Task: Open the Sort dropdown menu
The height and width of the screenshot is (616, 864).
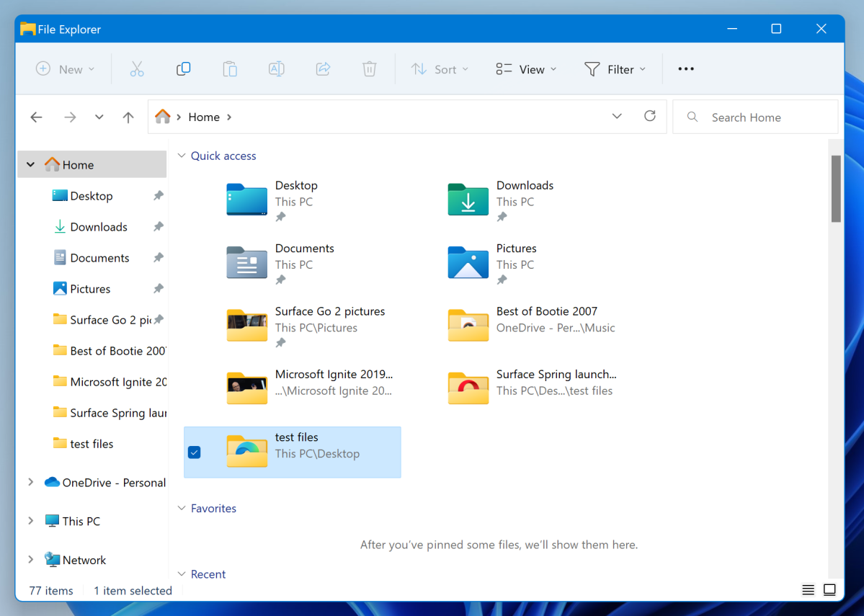Action: [x=440, y=69]
